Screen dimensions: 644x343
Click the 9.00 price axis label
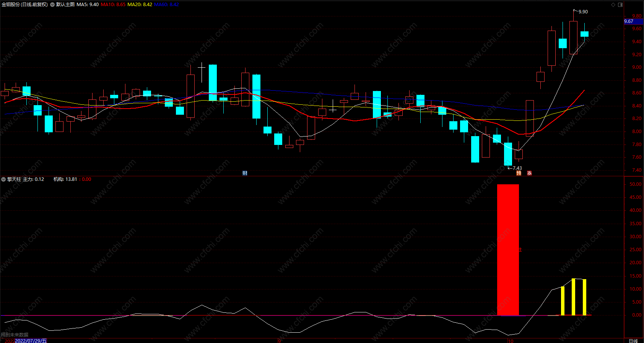click(637, 67)
